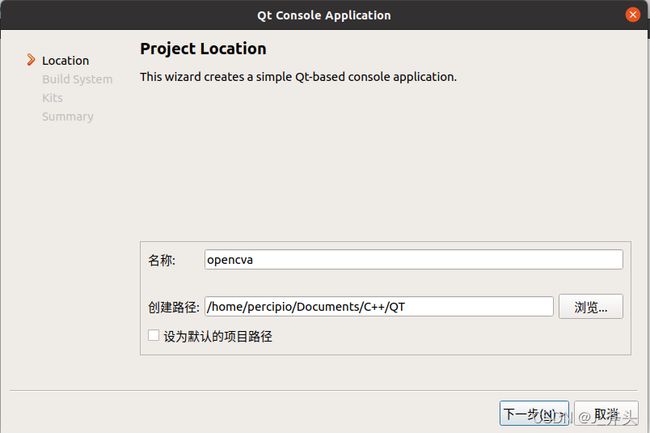Close the Qt Console Application dialog
This screenshot has width=650, height=433.
tap(632, 15)
